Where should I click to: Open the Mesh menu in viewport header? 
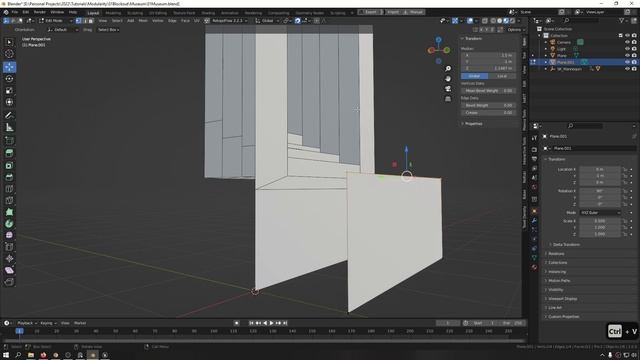tap(143, 20)
